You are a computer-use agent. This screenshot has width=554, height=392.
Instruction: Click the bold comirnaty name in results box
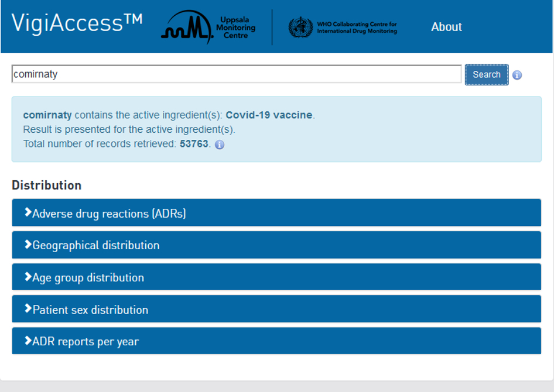(x=47, y=115)
